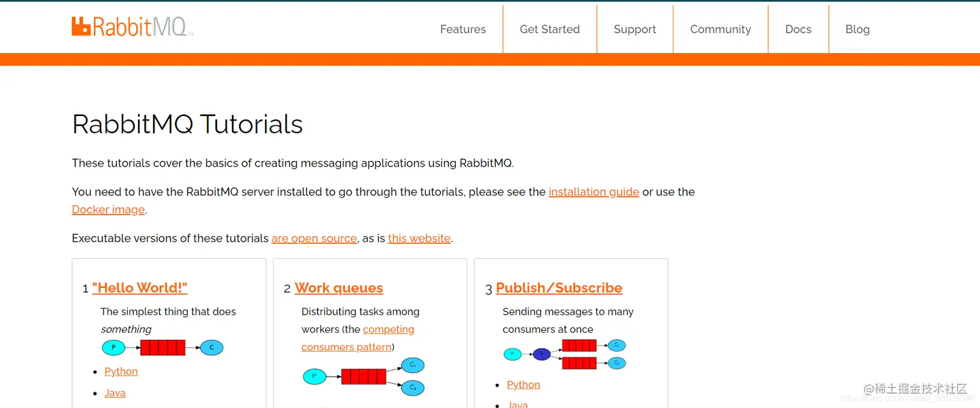Screen dimensions: 980x408
Task: Click the Work queues diagram
Action: (364, 376)
